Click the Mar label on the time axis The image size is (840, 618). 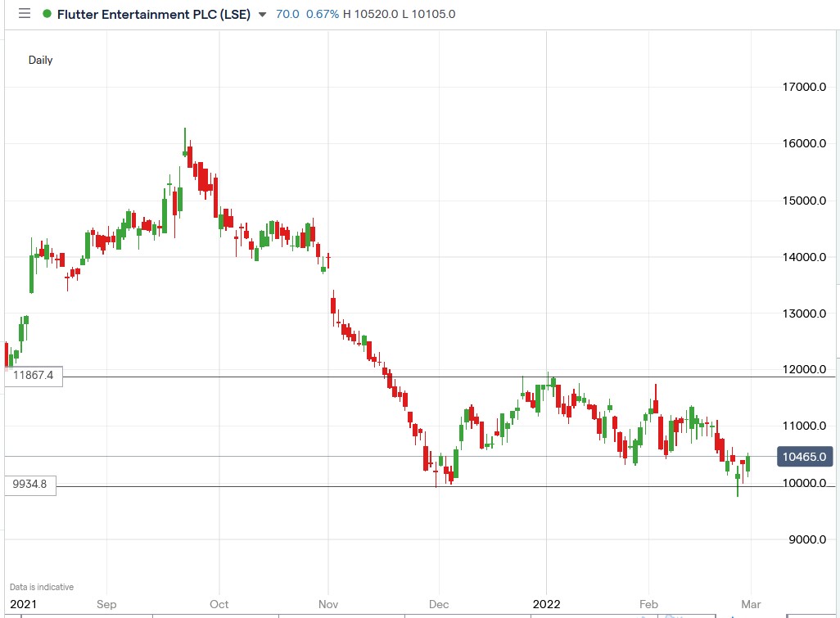coord(750,604)
